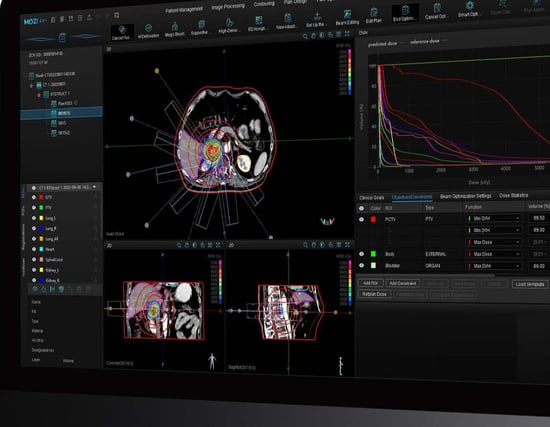Switch to the Clinical Goals tab
Viewport: 550px width, 427px height.
point(371,198)
